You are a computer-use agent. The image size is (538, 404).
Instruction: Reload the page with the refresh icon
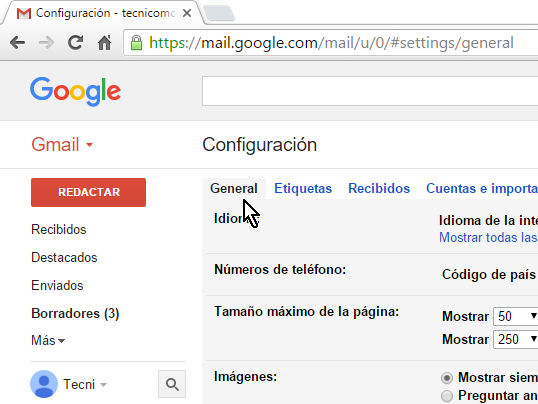point(75,43)
